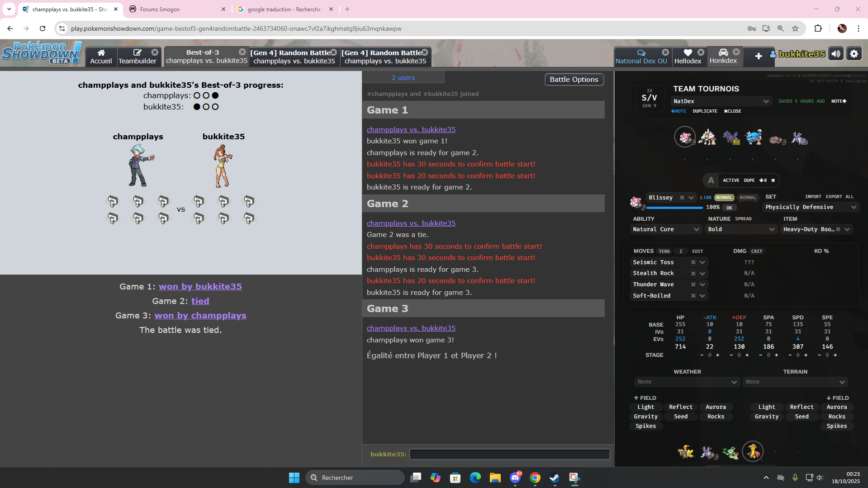Screen dimensions: 868x488
Task: Switch to the Best-of-3 battle tab
Action: click(202, 57)
